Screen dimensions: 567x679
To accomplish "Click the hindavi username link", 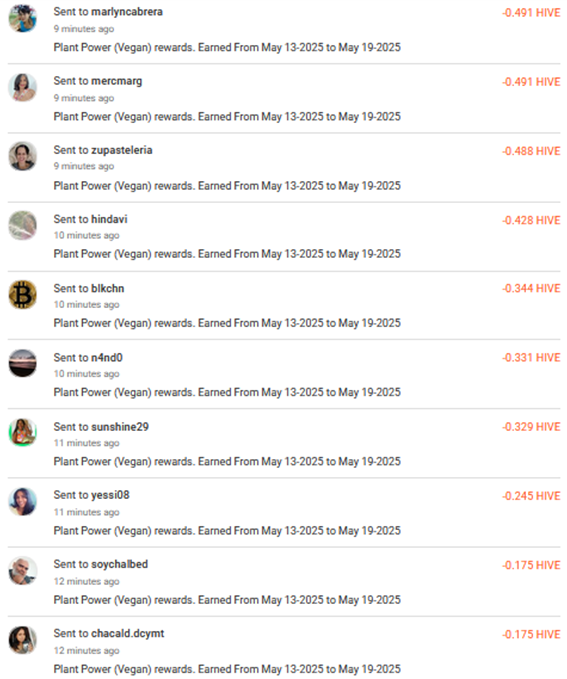I will [109, 219].
